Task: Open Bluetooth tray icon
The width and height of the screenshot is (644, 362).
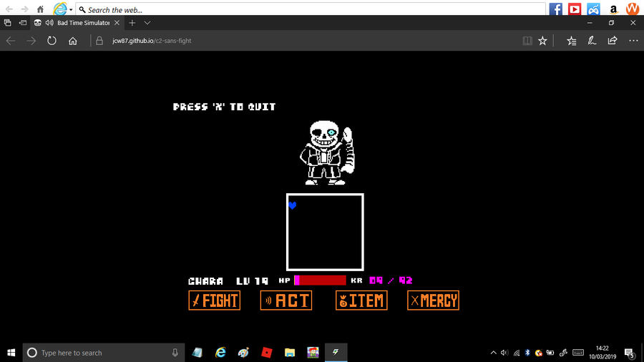Action: point(528,353)
